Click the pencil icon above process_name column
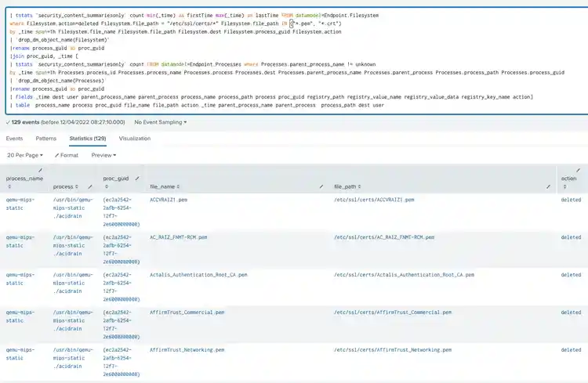The width and height of the screenshot is (588, 383). pyautogui.click(x=41, y=170)
